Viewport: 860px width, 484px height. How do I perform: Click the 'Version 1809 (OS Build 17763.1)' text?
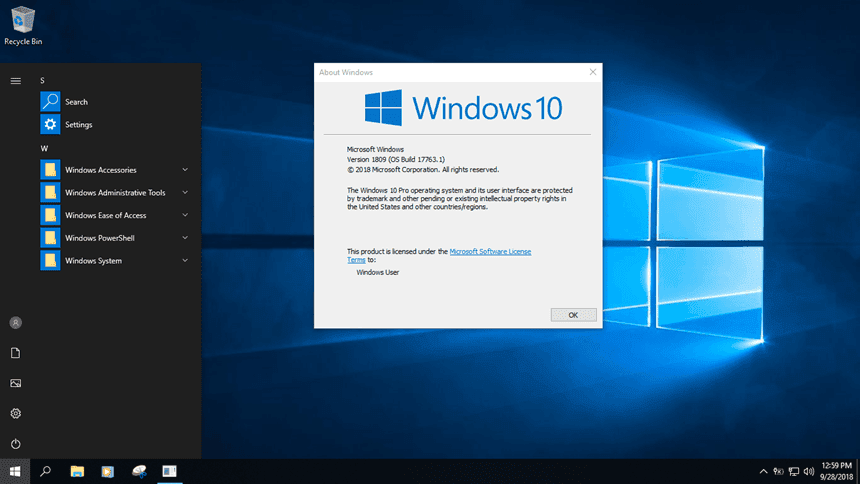[395, 160]
